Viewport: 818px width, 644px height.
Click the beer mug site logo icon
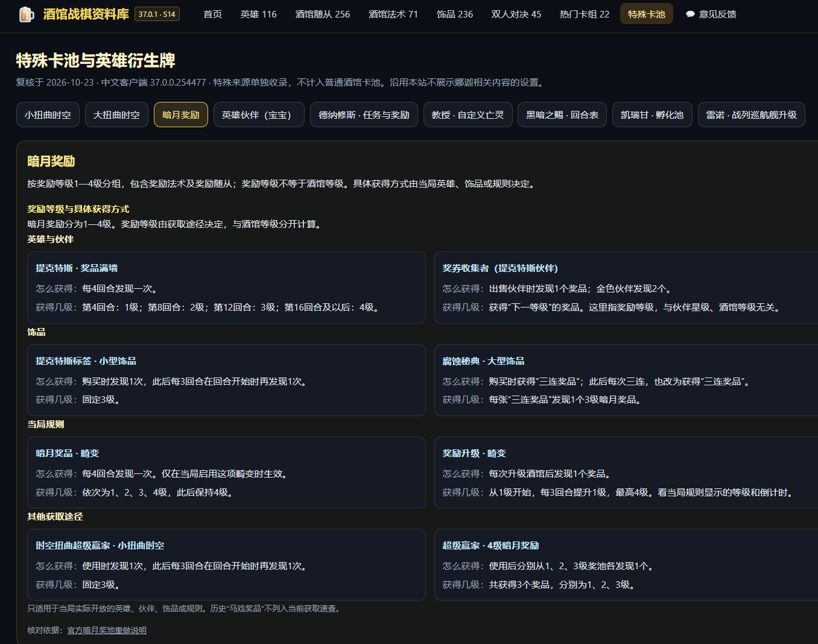pyautogui.click(x=26, y=14)
